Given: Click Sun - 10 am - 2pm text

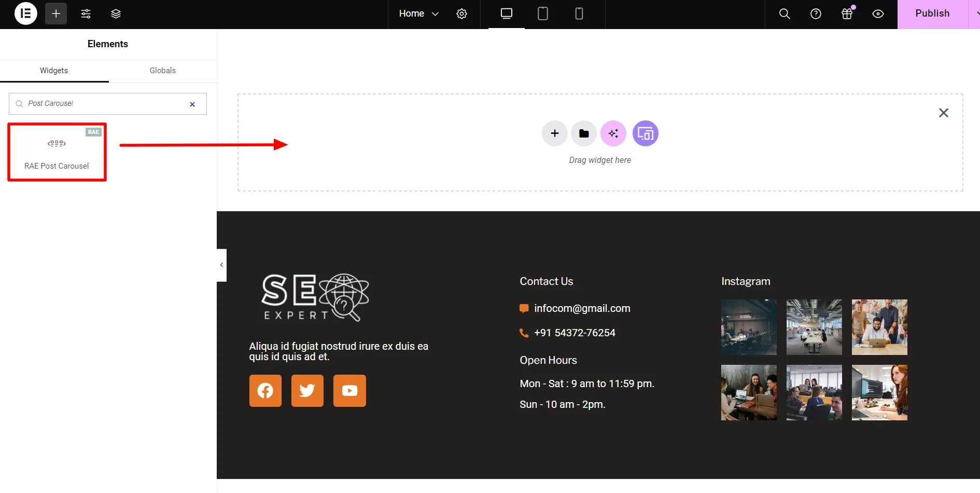Looking at the screenshot, I should coord(563,404).
